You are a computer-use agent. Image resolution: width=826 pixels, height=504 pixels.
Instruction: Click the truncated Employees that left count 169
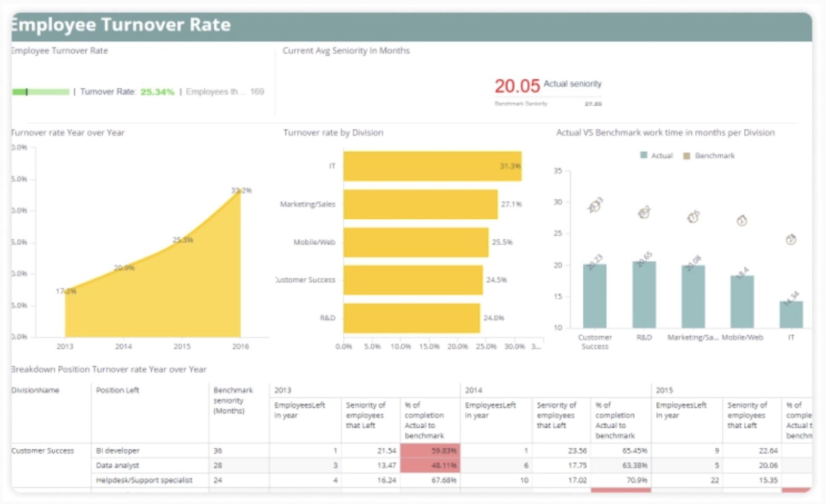(258, 92)
